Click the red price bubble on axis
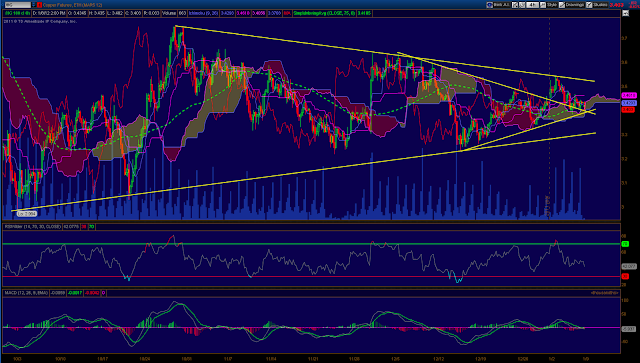The width and height of the screenshot is (640, 363). point(629,110)
